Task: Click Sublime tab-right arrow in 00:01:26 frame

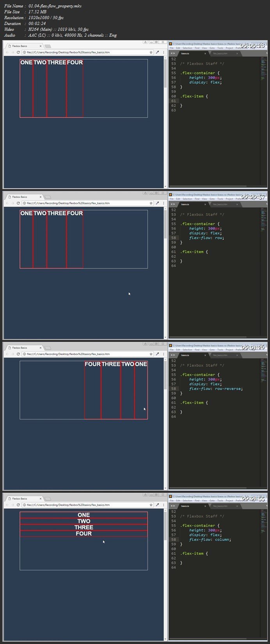Action: [x=174, y=355]
